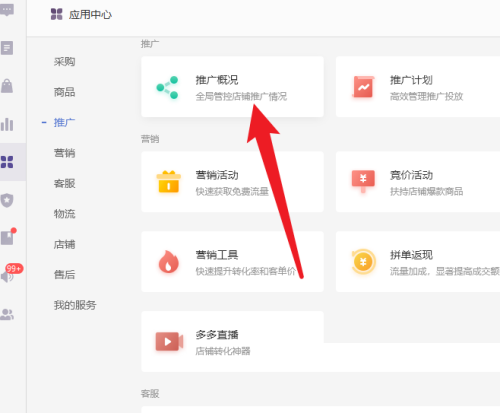The image size is (500, 413).
Task: Click the bookmark icon with red dot
Action: pos(8,237)
